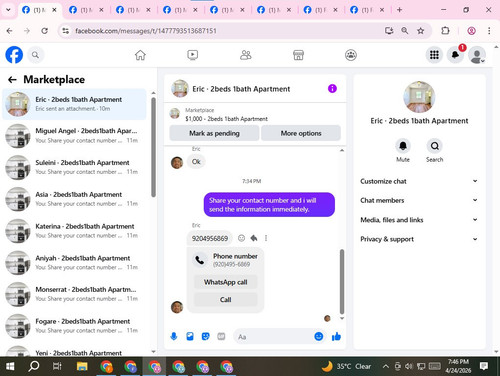Switch to the second browser tab
The width and height of the screenshot is (500, 376).
click(x=86, y=10)
